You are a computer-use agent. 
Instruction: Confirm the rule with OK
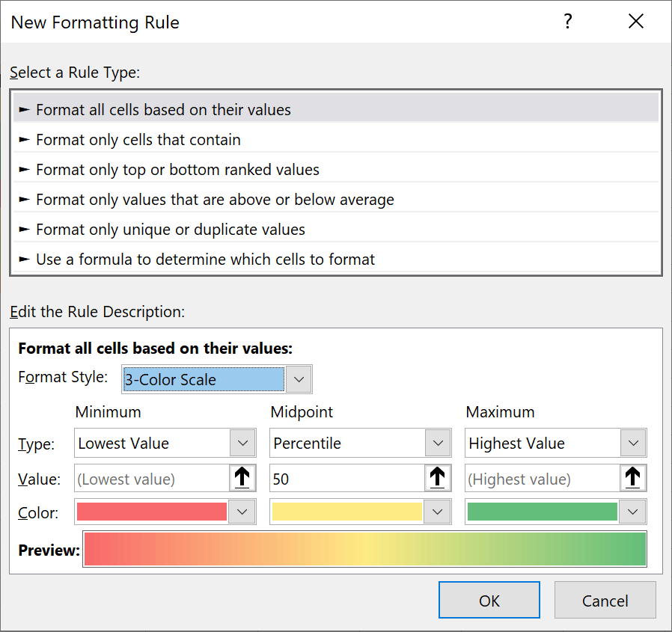tap(489, 599)
